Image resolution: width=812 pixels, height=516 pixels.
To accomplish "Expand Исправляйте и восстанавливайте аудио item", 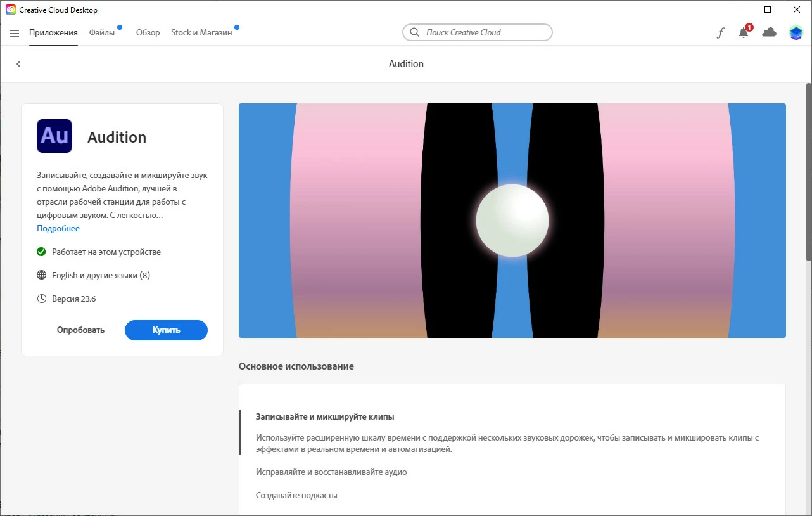I will point(331,472).
